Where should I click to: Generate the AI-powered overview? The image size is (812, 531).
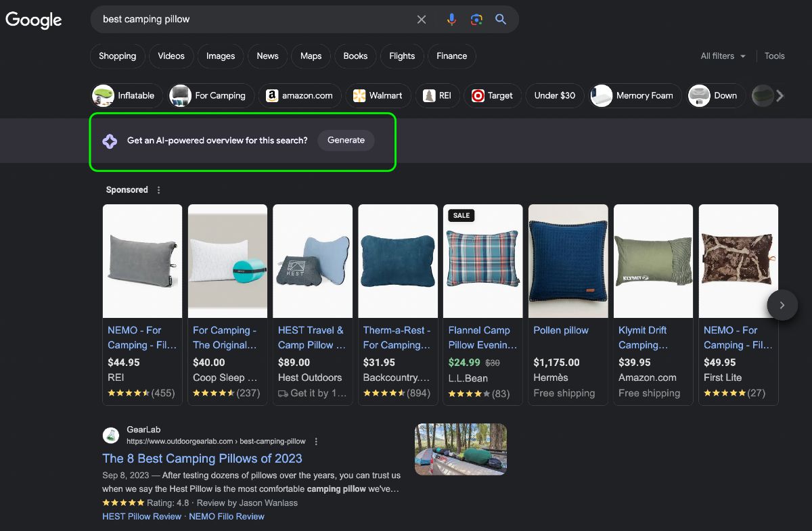(x=346, y=140)
